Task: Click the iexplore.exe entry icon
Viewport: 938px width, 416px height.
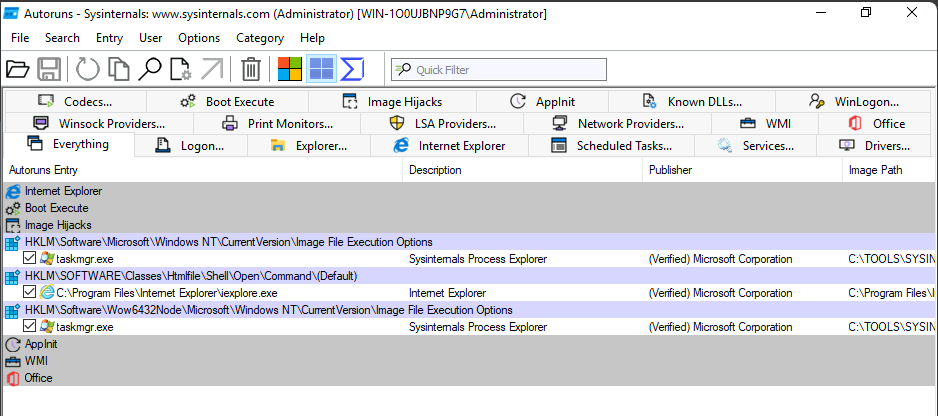Action: coord(47,293)
